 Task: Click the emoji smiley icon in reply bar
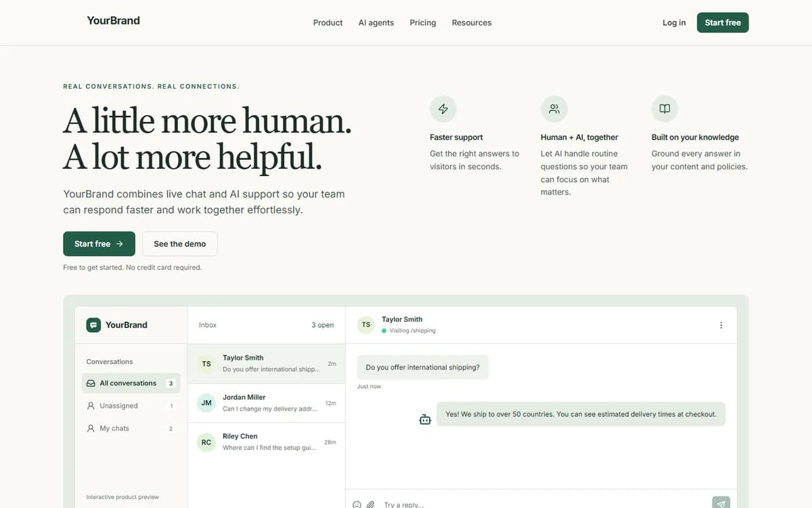[x=357, y=505]
